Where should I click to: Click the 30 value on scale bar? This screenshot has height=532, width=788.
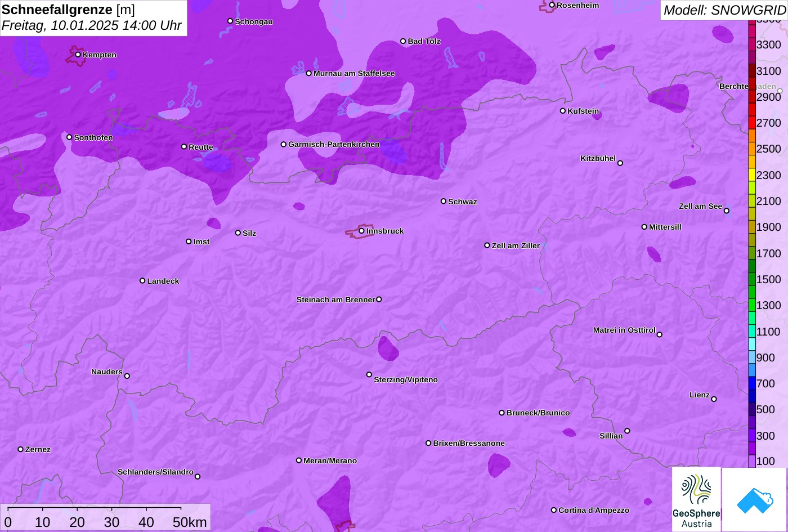[x=111, y=522]
